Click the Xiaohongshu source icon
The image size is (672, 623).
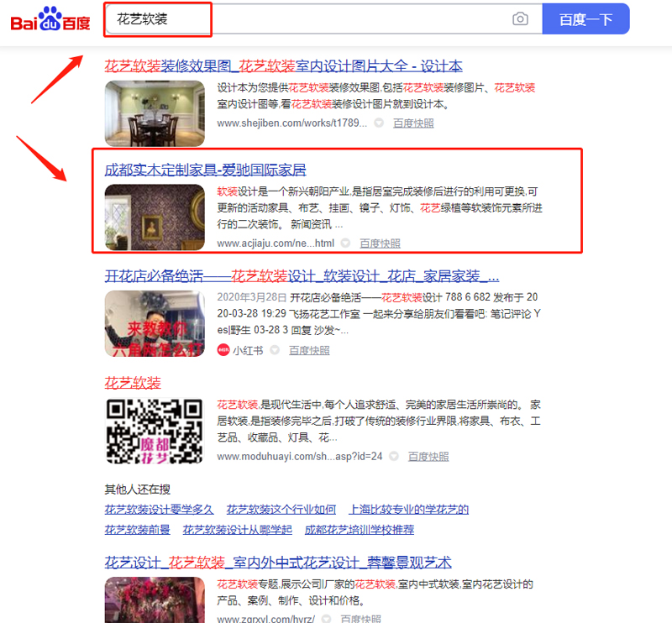[223, 350]
